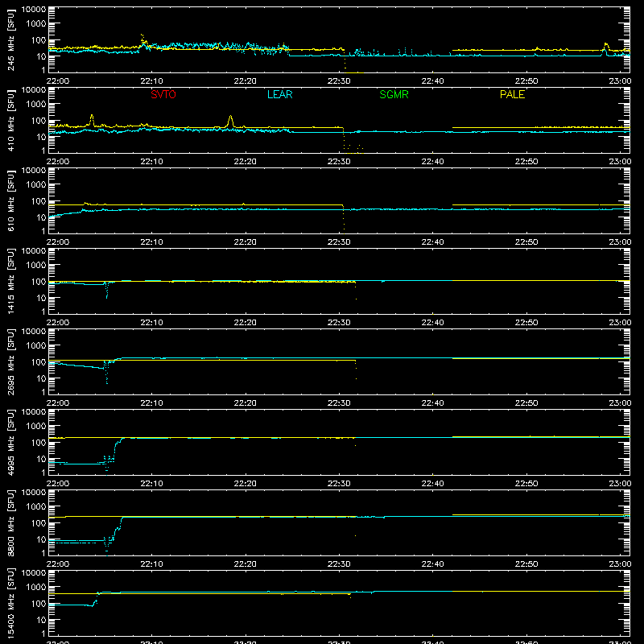Select the 8800 MHz [SFU] axis title
The height and width of the screenshot is (644, 644).
[x=11, y=522]
